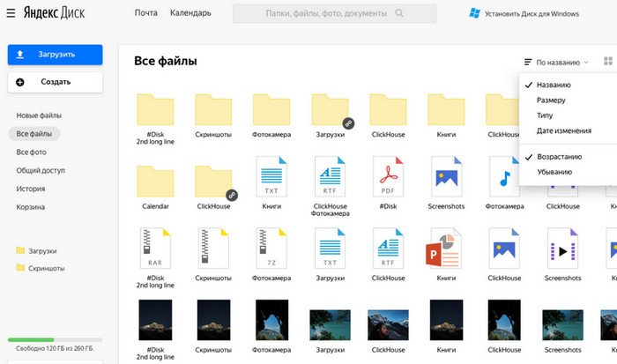
Task: Go to Все фото section
Action: coord(31,152)
